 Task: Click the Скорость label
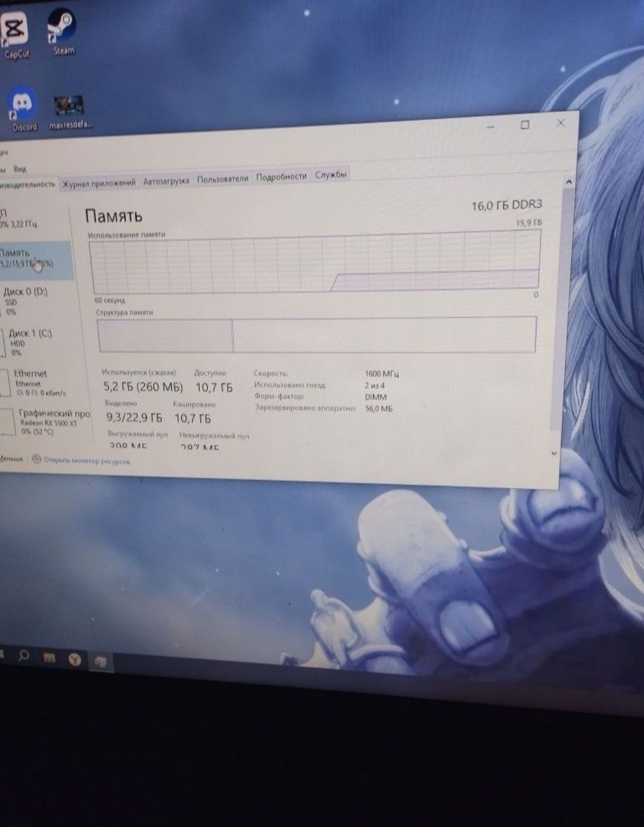[271, 374]
